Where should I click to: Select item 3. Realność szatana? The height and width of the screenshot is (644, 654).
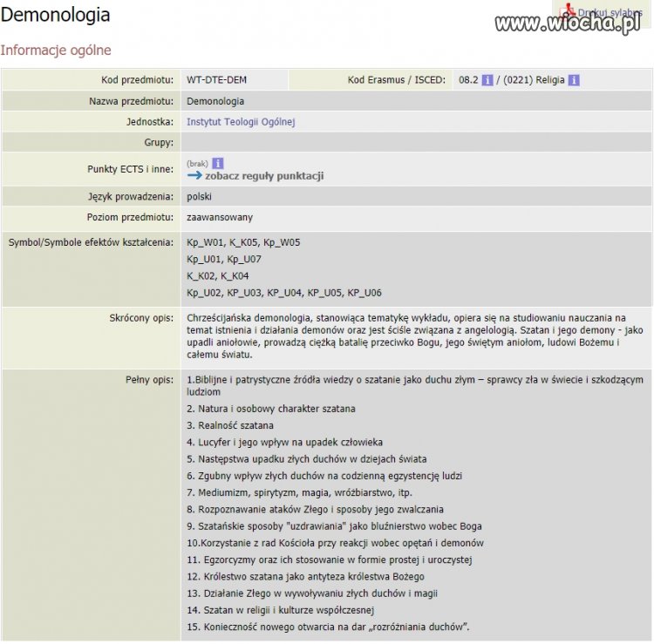pyautogui.click(x=230, y=425)
